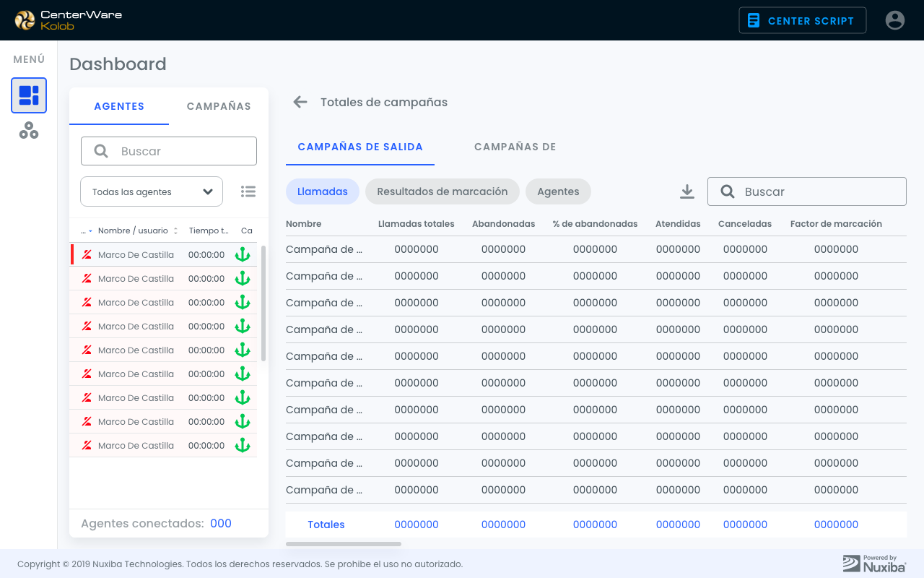
Task: Click the Nuxiba logo in footer
Action: [874, 564]
